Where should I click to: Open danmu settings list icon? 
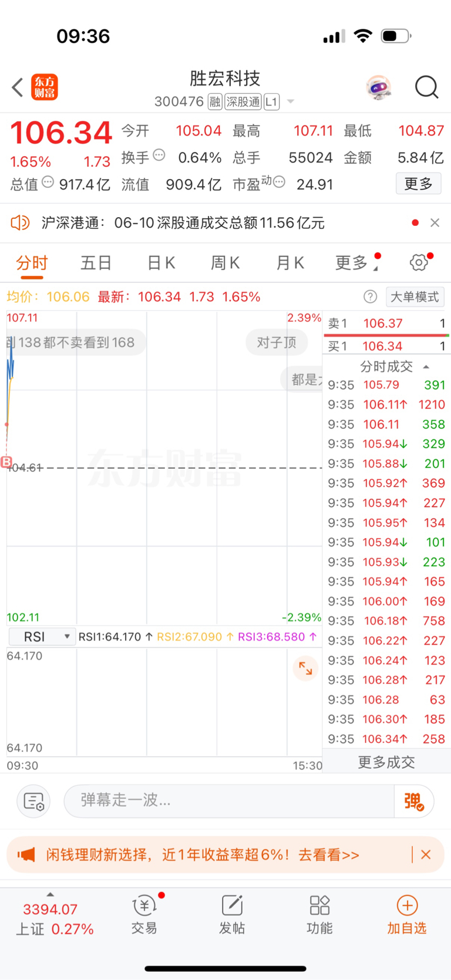point(33,801)
